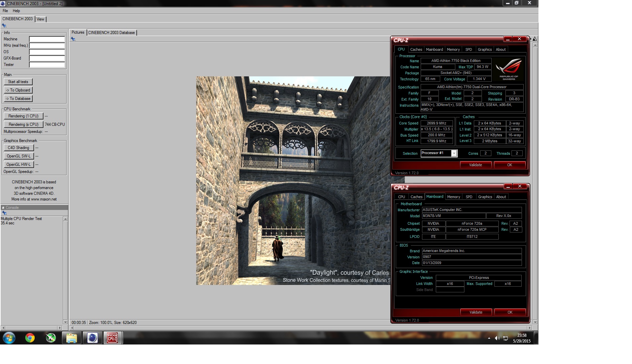Click pin icon under Pictures tab
Viewport: 632px width, 364px height.
(73, 39)
